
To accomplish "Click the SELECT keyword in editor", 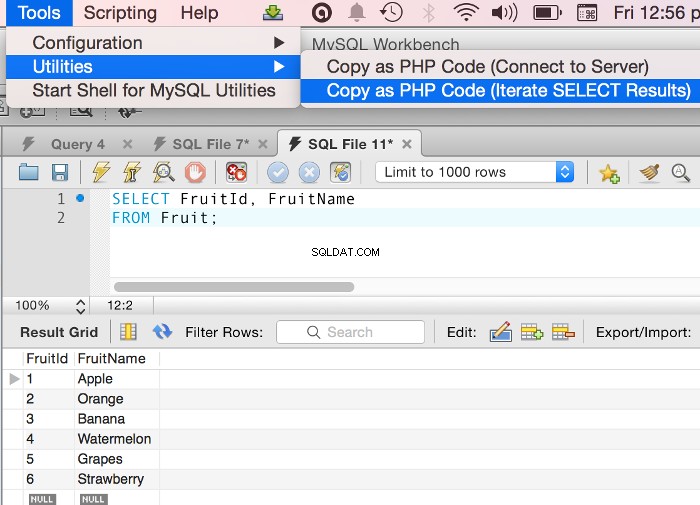I will pyautogui.click(x=141, y=199).
